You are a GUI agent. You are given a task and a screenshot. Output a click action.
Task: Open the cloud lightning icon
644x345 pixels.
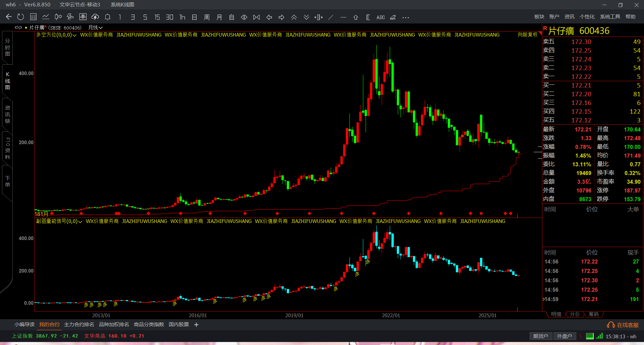[95, 17]
